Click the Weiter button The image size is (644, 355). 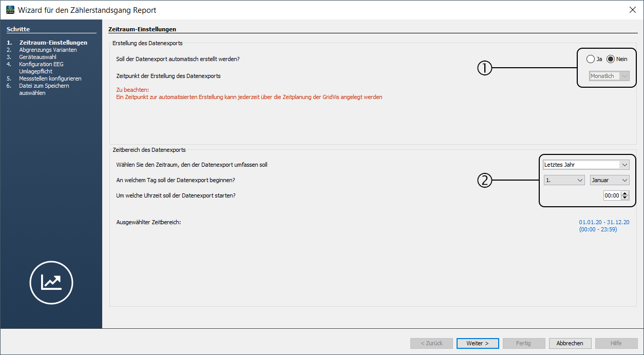pyautogui.click(x=478, y=343)
